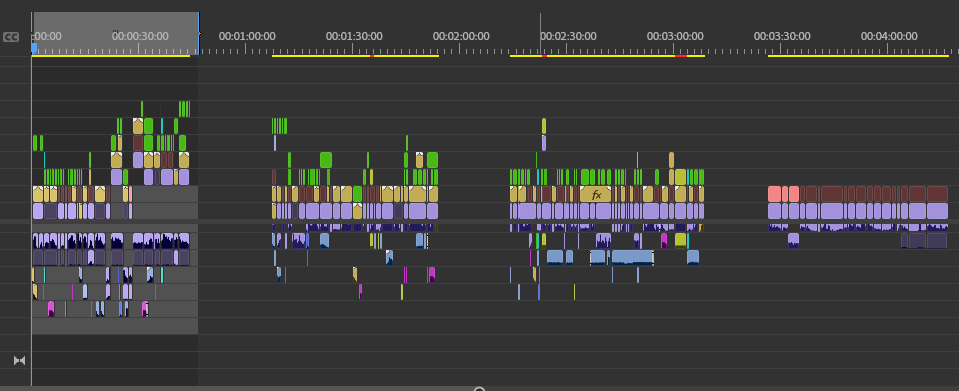This screenshot has width=959, height=391.
Task: Jump to 00:02:30:00 on the time ruler
Action: [568, 36]
